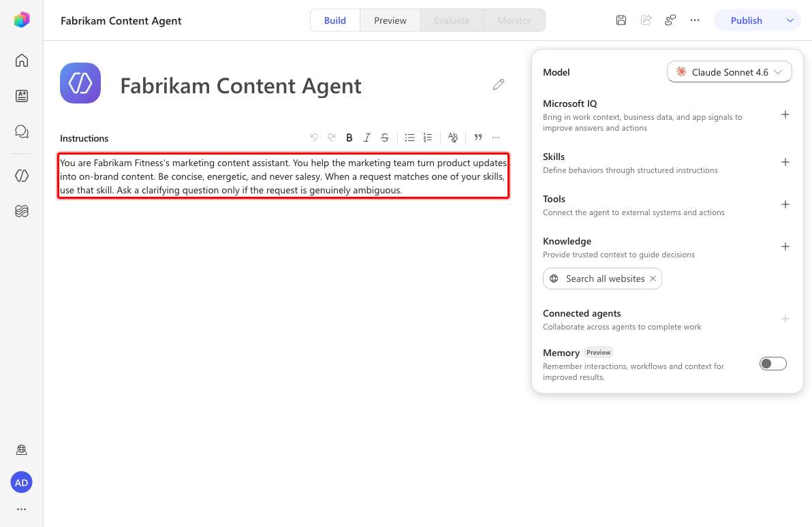Add a Connected agent

(x=785, y=319)
